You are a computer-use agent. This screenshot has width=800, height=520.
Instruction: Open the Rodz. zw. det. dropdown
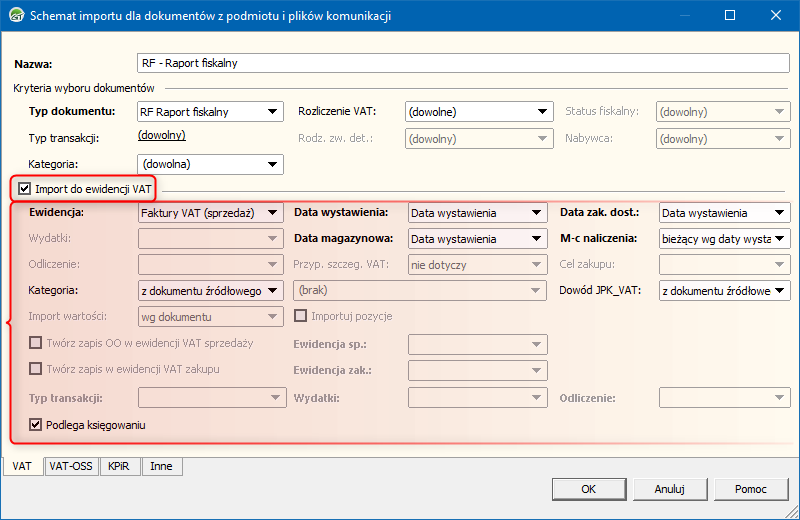click(x=479, y=139)
